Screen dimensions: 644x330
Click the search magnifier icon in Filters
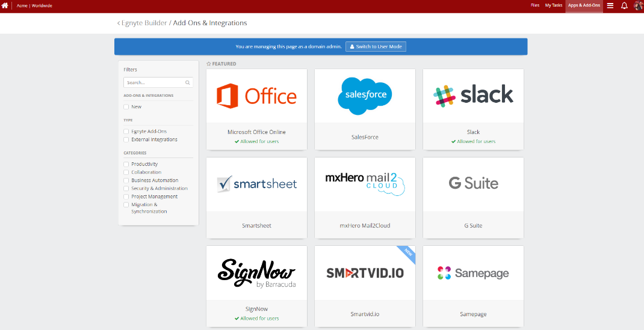(x=188, y=83)
